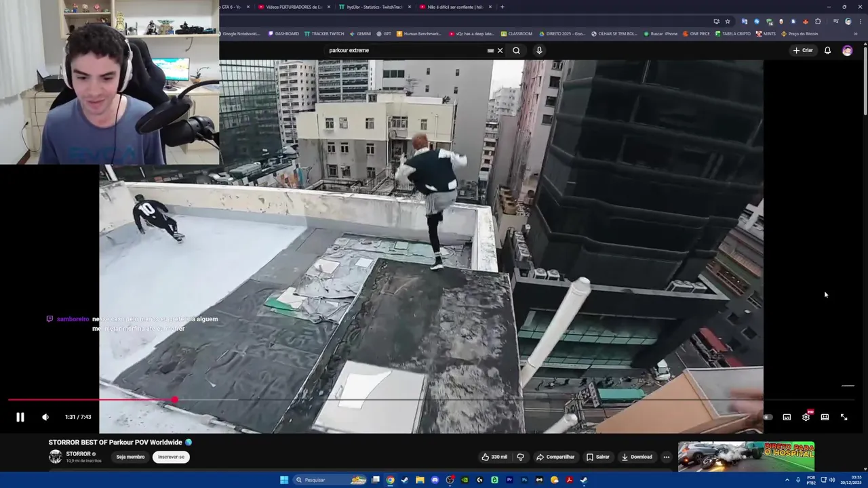The image size is (868, 488).
Task: Open browser extensions puzzle icon
Action: (x=818, y=21)
